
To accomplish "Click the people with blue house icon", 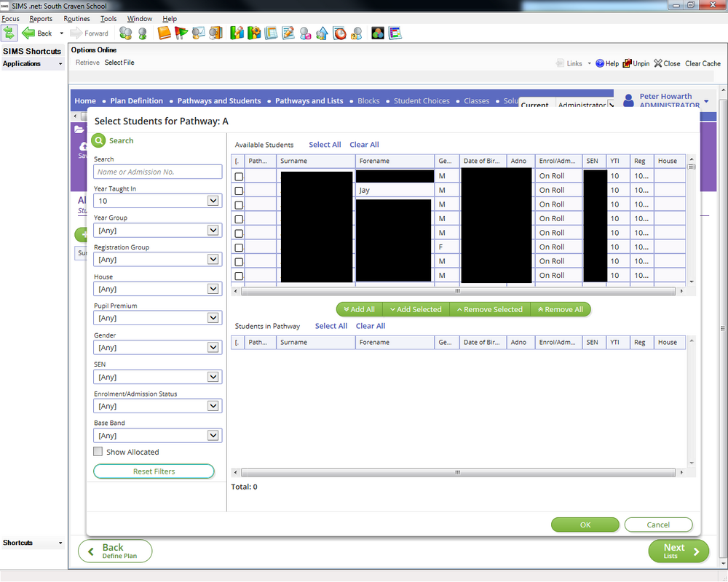I will click(322, 33).
